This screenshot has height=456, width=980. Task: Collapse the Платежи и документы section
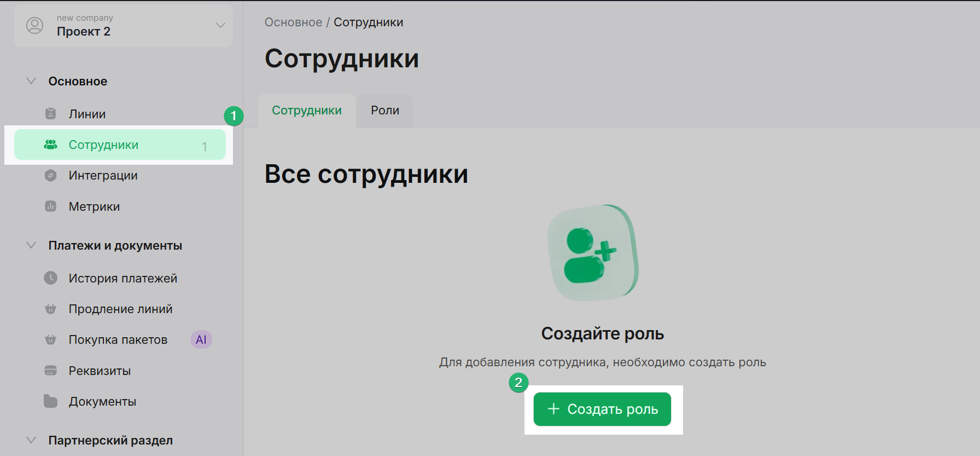(32, 245)
